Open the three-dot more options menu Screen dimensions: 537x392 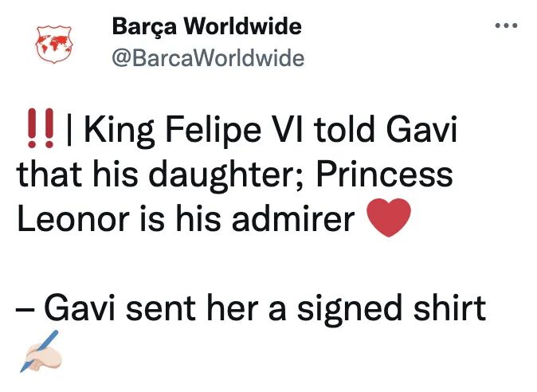(507, 26)
